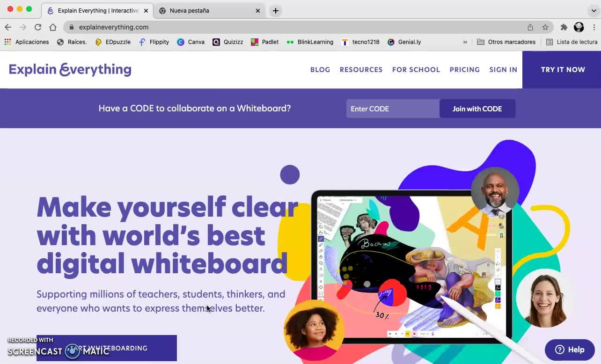Open Otros marcadores bookmarks folder

(506, 42)
